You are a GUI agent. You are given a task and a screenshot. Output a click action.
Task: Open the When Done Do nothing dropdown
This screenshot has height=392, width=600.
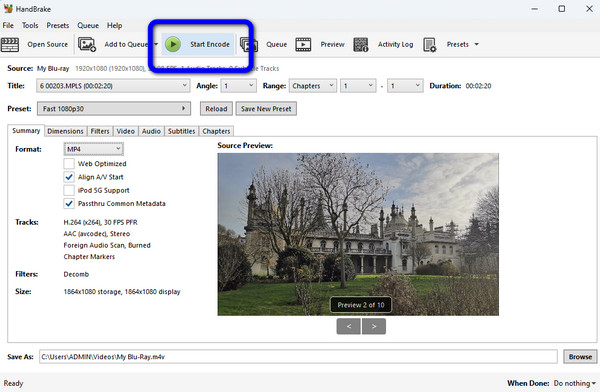pos(574,383)
